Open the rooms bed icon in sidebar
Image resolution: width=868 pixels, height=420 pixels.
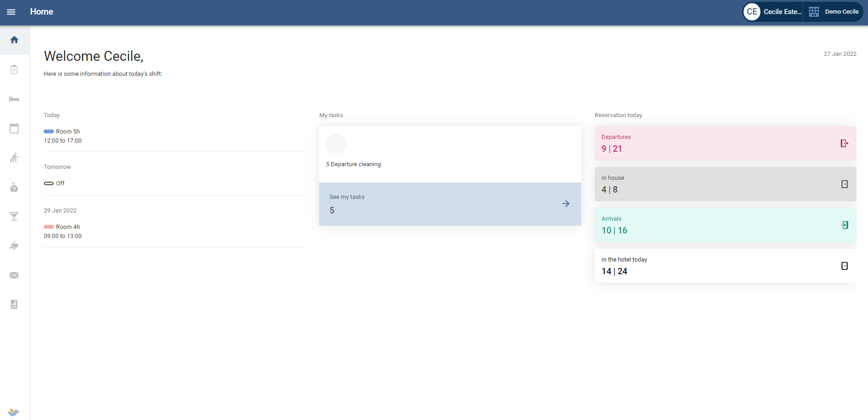15,99
